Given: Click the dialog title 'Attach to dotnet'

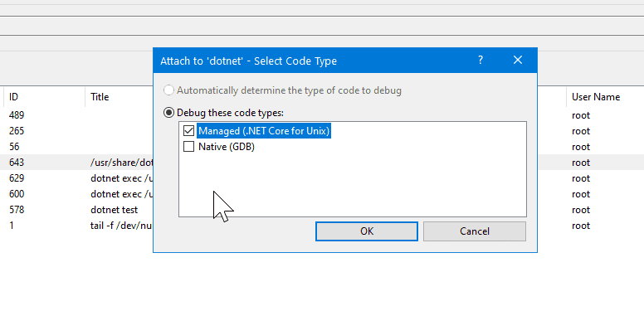Looking at the screenshot, I should pyautogui.click(x=248, y=61).
